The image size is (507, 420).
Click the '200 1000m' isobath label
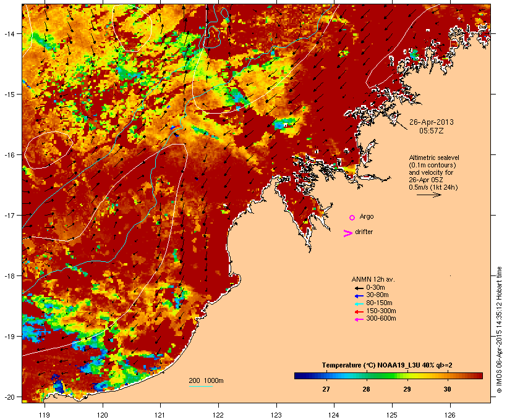pyautogui.click(x=206, y=380)
